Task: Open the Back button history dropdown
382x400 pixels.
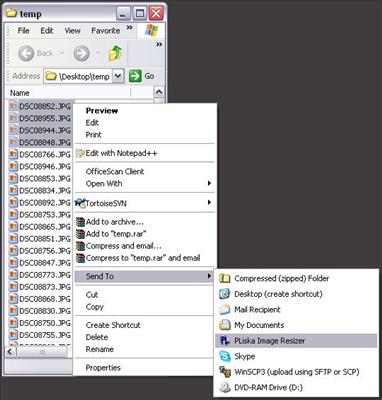Action: (x=62, y=53)
